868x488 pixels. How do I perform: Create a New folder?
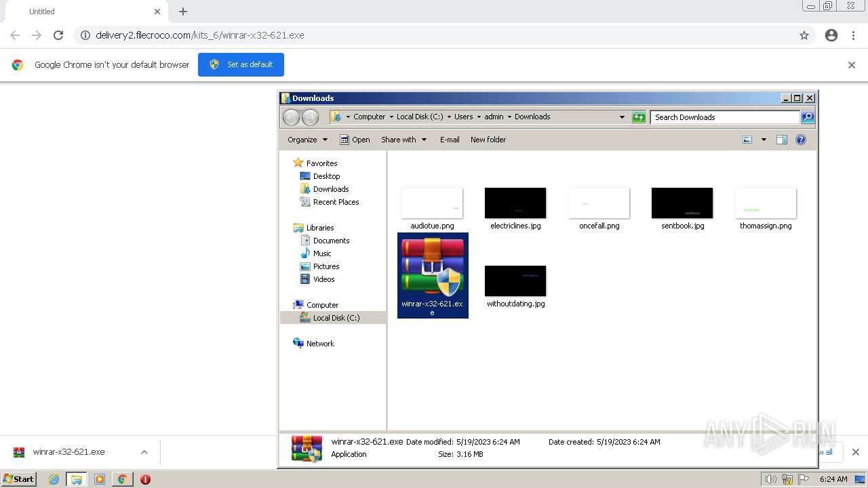pyautogui.click(x=488, y=140)
